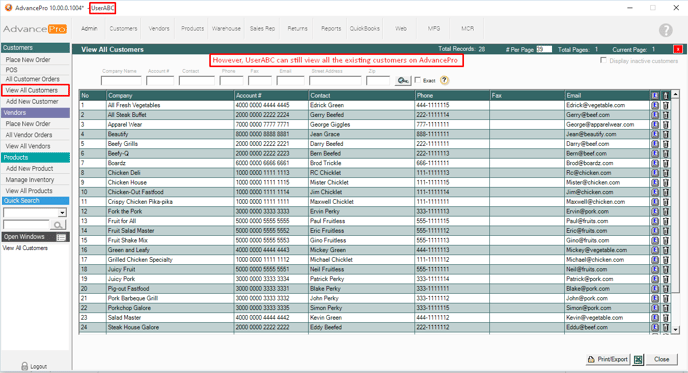688x373 pixels.
Task: Click the Edrick@vegetable.com email cell
Action: tap(608, 105)
